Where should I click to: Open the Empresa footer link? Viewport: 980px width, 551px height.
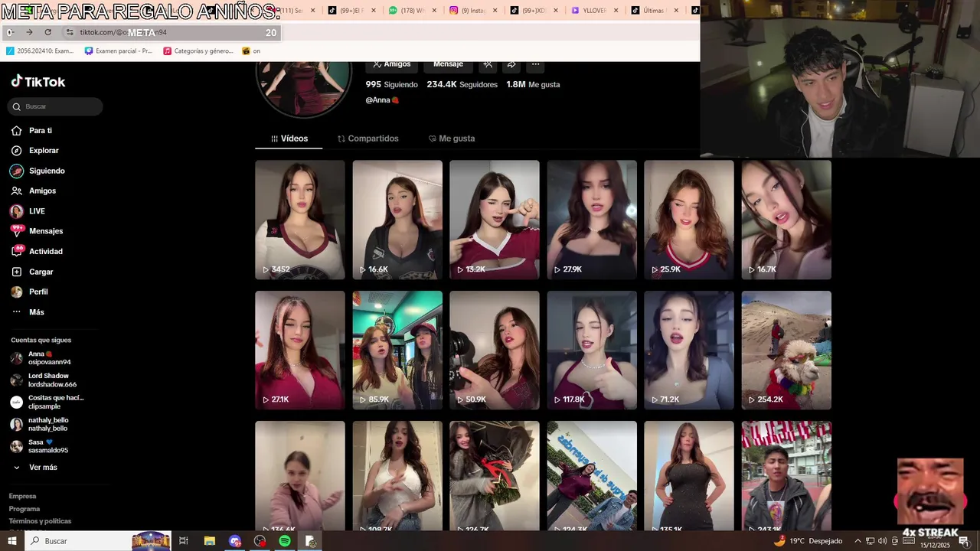[x=22, y=497]
